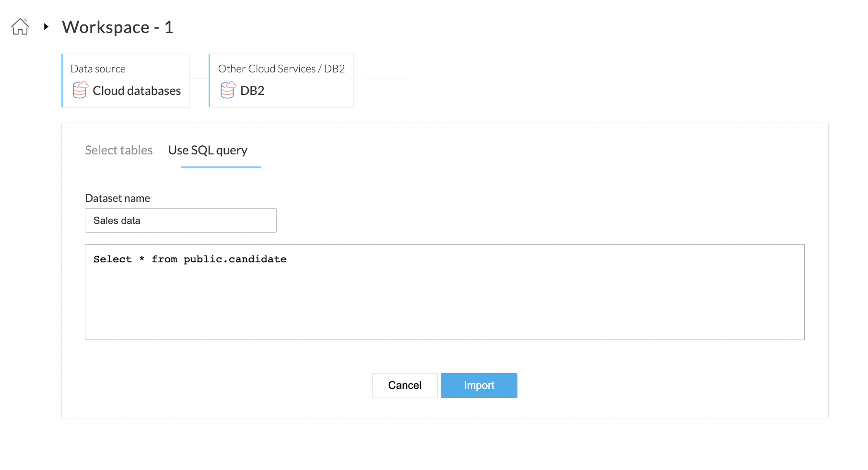The width and height of the screenshot is (868, 470).
Task: Click the Select * from public.candidate query text
Action: (x=190, y=259)
